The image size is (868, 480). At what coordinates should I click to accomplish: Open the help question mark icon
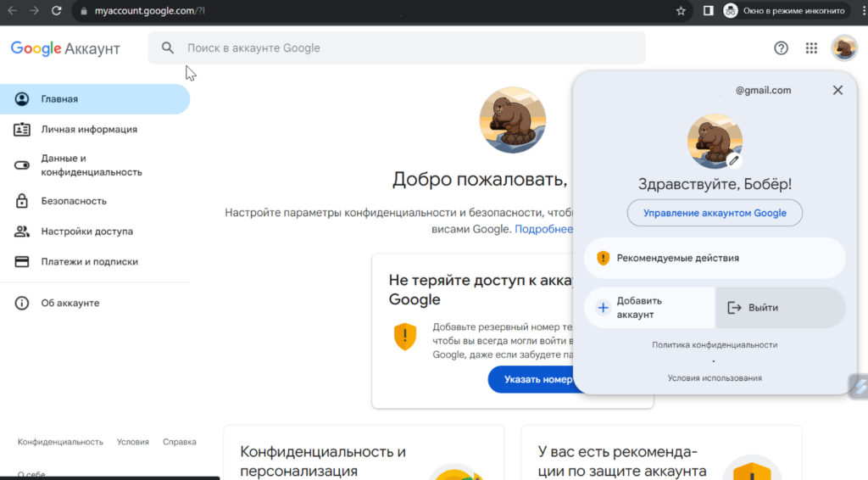coord(781,48)
